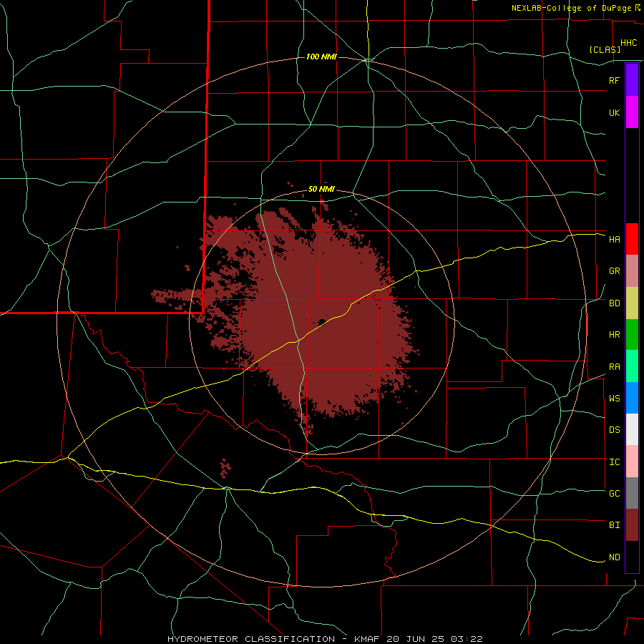Click the IC legend label
The image size is (644, 644).
(x=615, y=462)
